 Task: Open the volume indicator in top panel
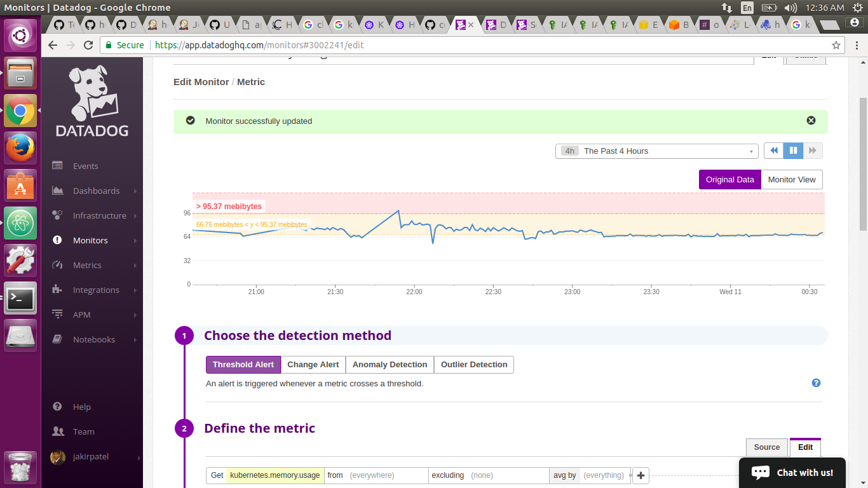790,8
